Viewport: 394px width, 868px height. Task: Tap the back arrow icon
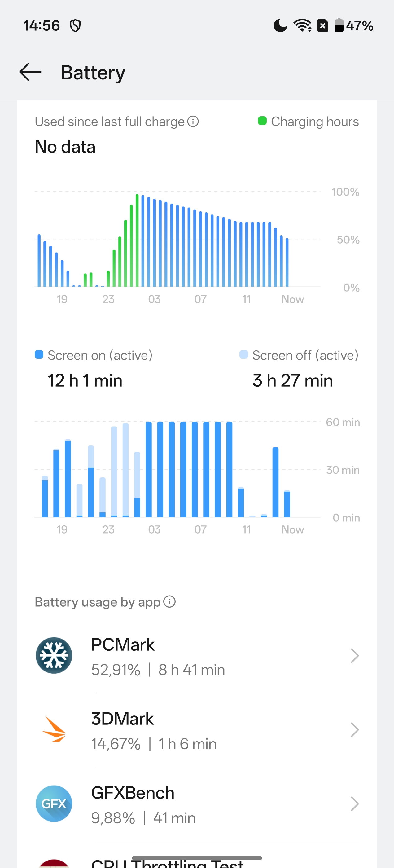30,72
